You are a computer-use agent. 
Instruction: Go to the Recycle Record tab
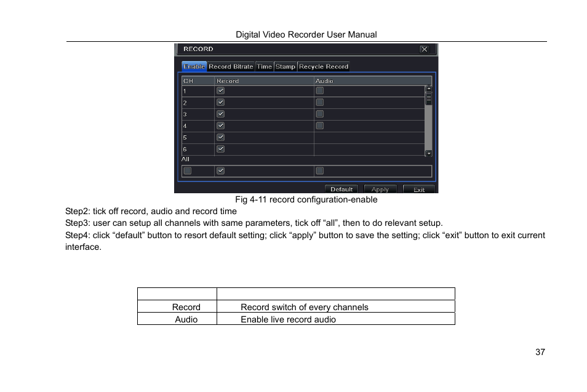pos(324,66)
